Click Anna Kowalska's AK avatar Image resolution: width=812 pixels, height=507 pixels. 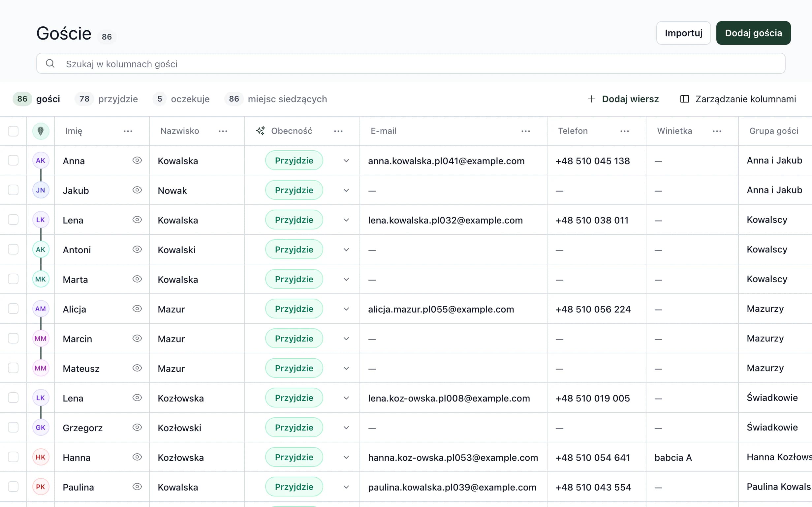coord(41,160)
